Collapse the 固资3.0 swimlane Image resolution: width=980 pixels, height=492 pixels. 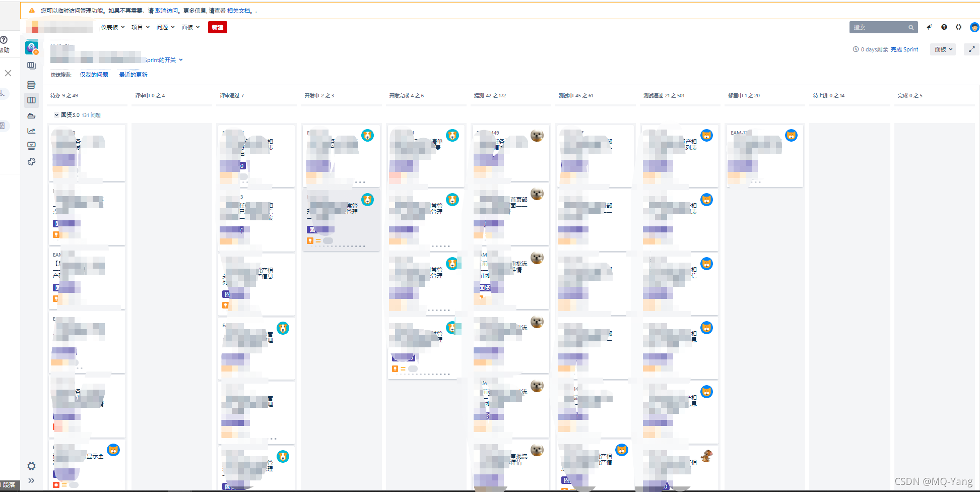pos(56,115)
